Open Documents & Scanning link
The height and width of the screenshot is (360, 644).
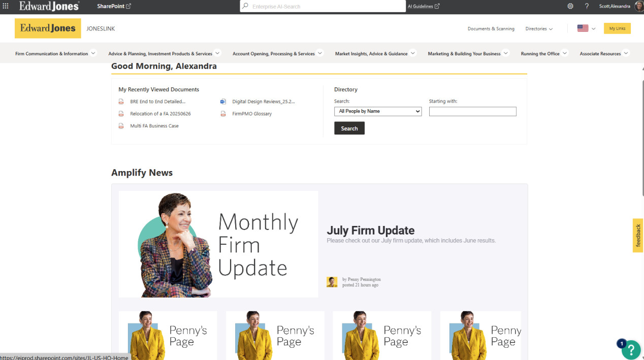coord(491,29)
